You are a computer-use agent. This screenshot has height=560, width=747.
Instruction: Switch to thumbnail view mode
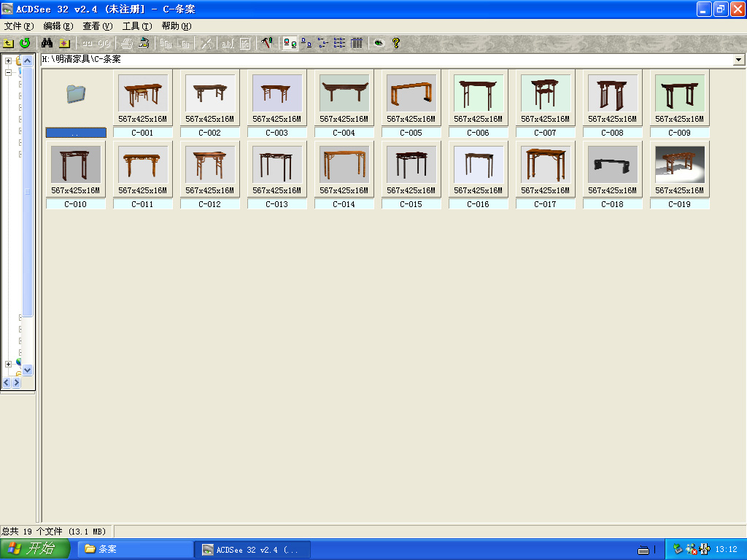[290, 43]
